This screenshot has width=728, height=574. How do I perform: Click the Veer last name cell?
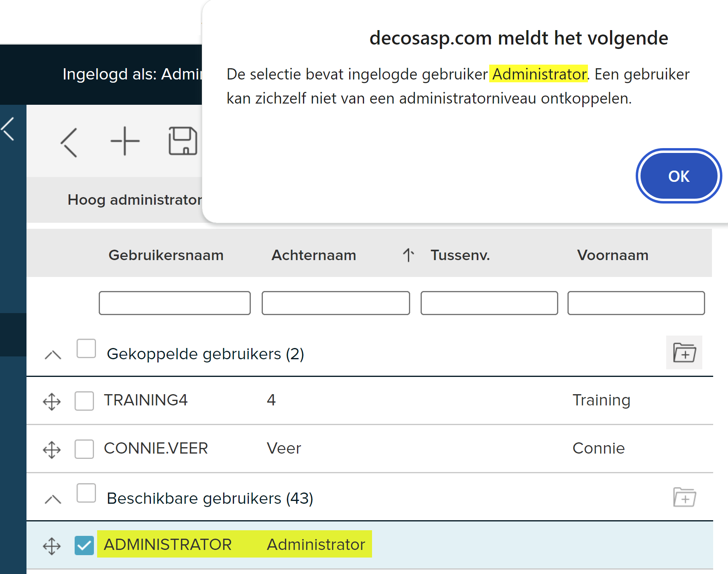(284, 448)
